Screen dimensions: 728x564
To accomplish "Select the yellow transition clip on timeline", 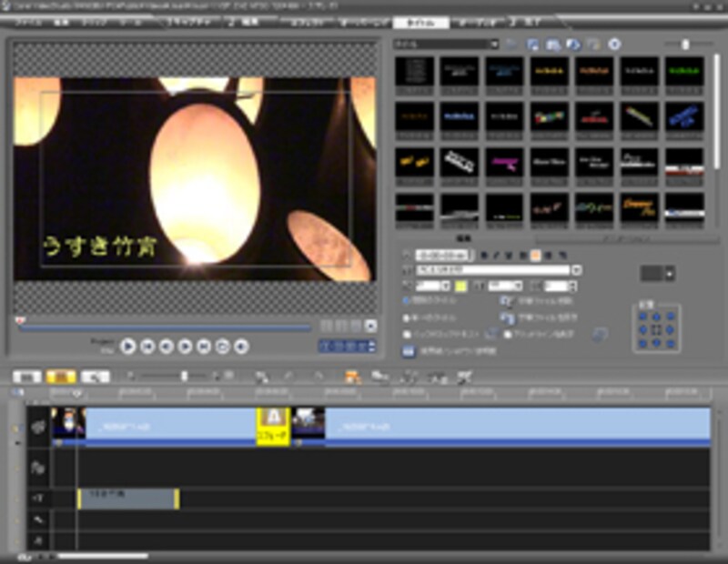I will tap(274, 426).
